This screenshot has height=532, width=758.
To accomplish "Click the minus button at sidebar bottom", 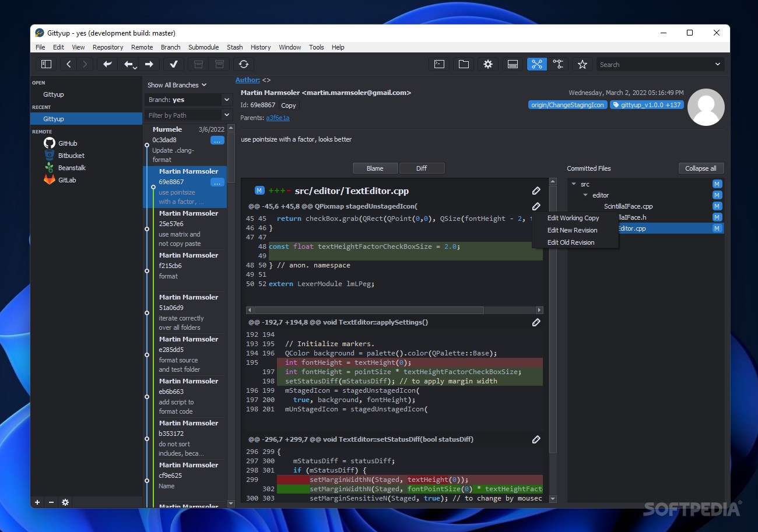I will [x=51, y=502].
